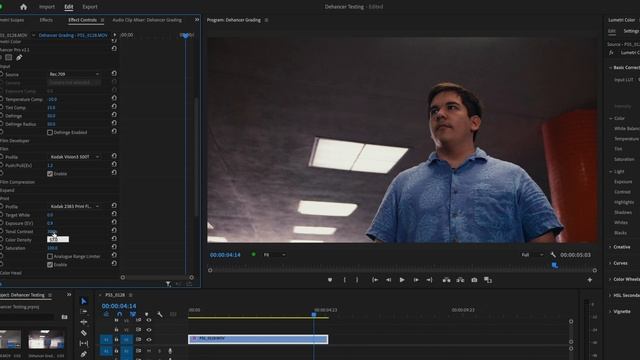Toggle animation stopwatch for Temperature Comp
640x360 pixels.
(x=1, y=99)
